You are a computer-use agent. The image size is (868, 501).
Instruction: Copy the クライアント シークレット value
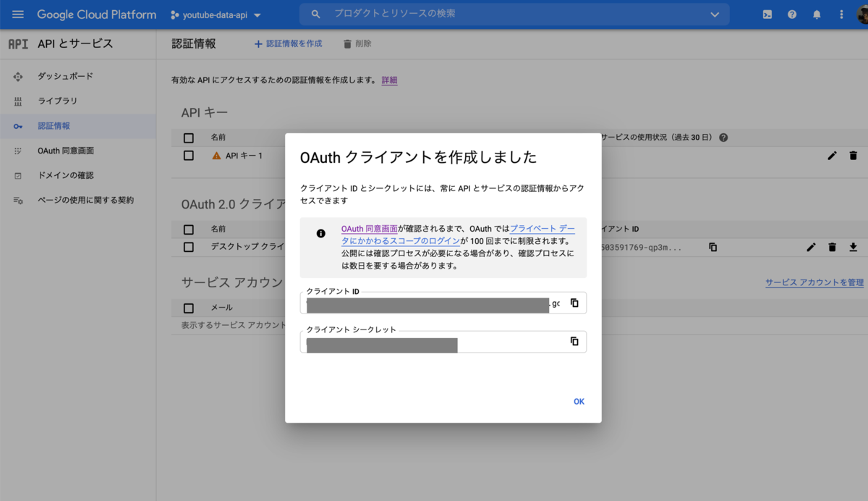pyautogui.click(x=575, y=341)
